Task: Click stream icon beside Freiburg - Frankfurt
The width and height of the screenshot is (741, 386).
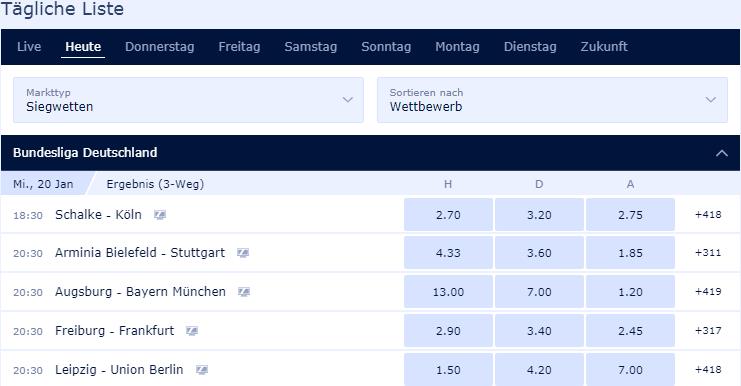Action: pyautogui.click(x=192, y=331)
